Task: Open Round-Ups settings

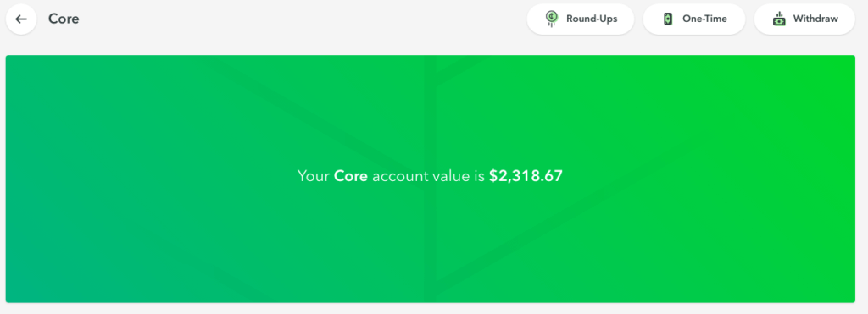Action: (x=580, y=19)
